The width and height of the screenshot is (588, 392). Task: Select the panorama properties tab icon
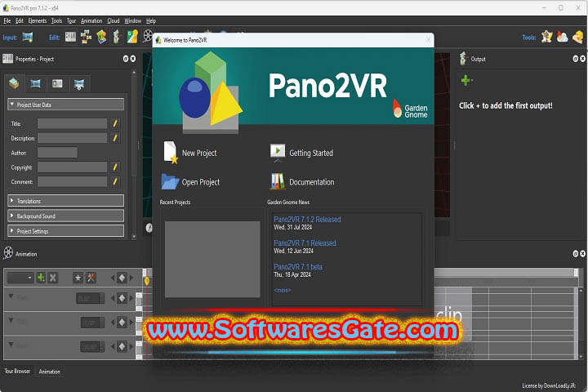click(x=36, y=83)
